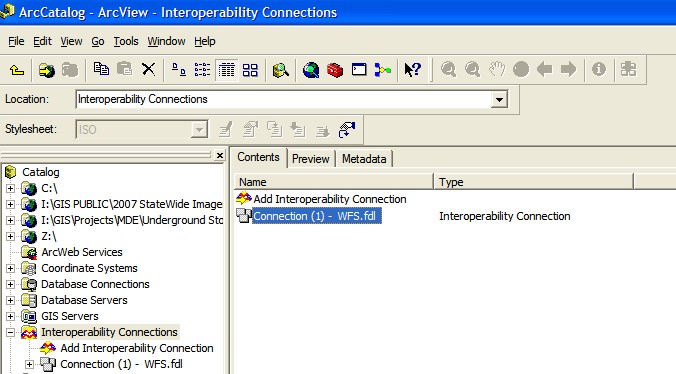Click Add Interoperability Connection in contents list

(321, 199)
